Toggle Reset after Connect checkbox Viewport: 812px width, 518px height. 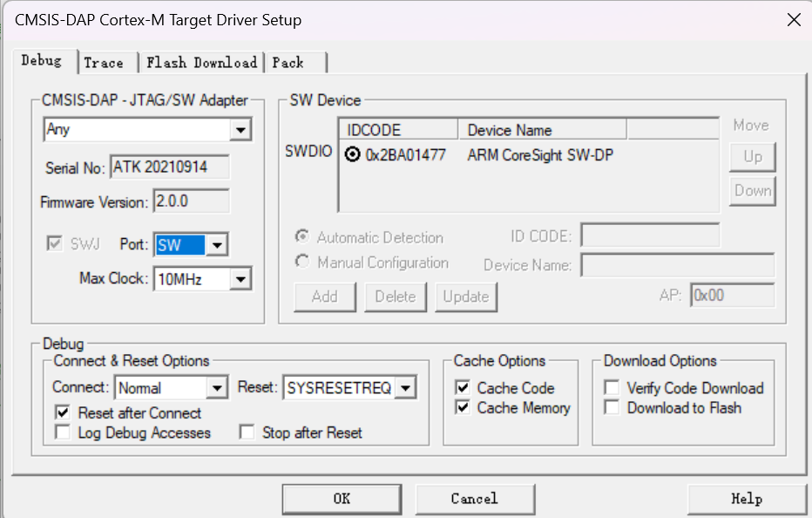click(x=63, y=412)
